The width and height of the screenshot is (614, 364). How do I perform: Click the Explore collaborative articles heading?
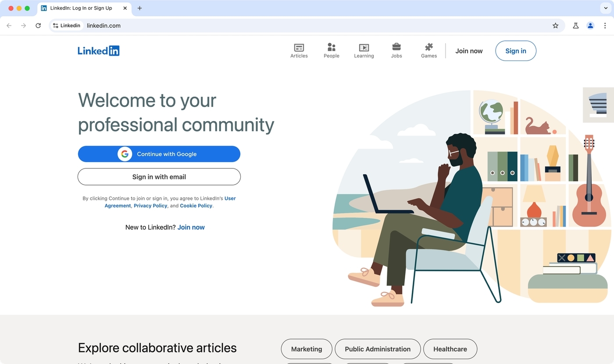coord(157,348)
